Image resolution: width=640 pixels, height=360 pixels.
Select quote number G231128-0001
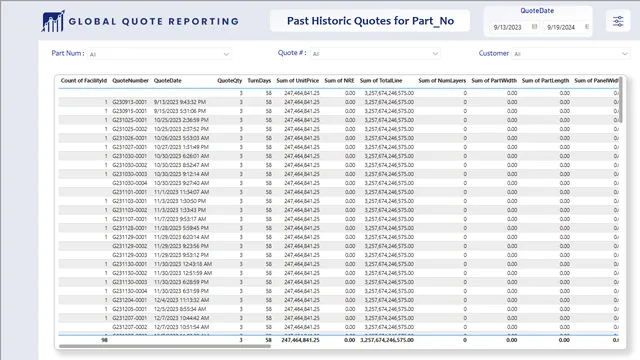[129, 228]
